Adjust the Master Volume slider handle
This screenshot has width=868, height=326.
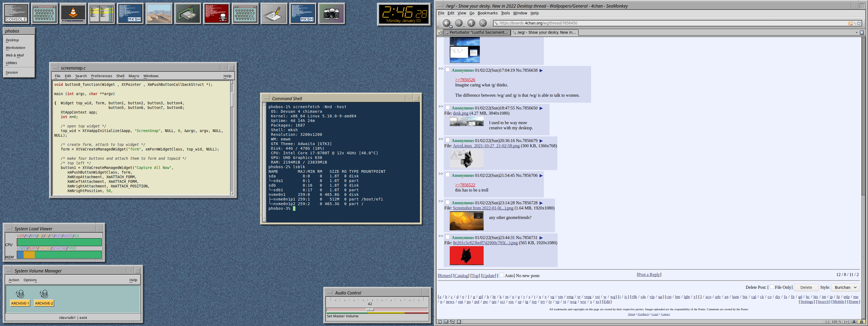(x=370, y=309)
